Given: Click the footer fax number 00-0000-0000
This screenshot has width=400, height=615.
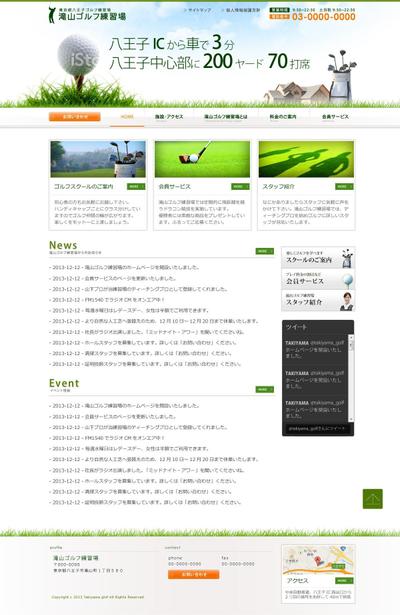Looking at the screenshot, I should (x=238, y=564).
